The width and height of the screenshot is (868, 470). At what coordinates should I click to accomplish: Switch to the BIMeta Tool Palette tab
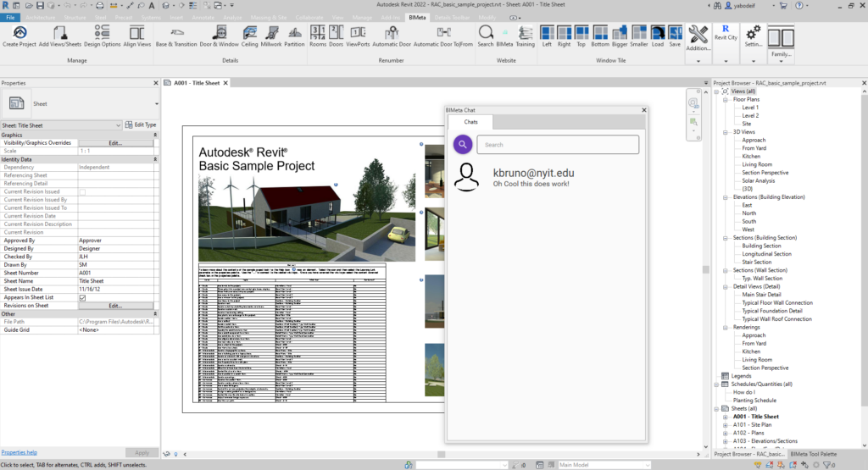813,454
